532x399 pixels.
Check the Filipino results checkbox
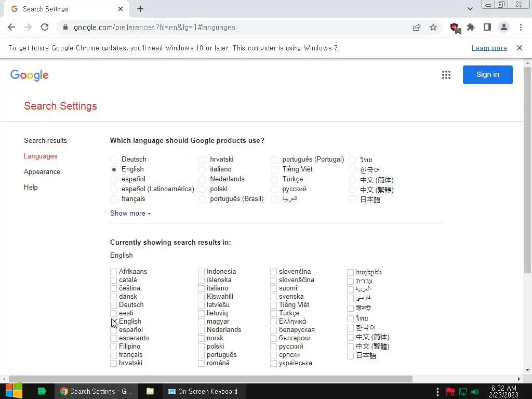coord(113,347)
